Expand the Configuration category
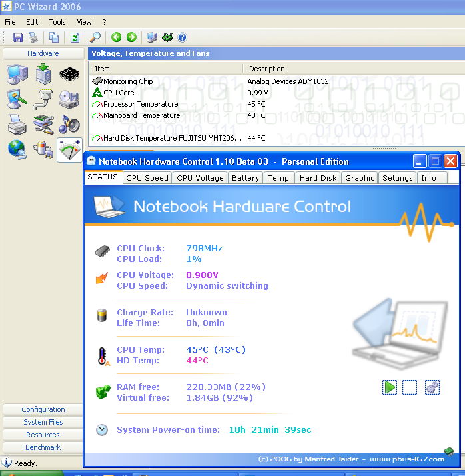Screen dimensions: 465x476 tap(43, 409)
